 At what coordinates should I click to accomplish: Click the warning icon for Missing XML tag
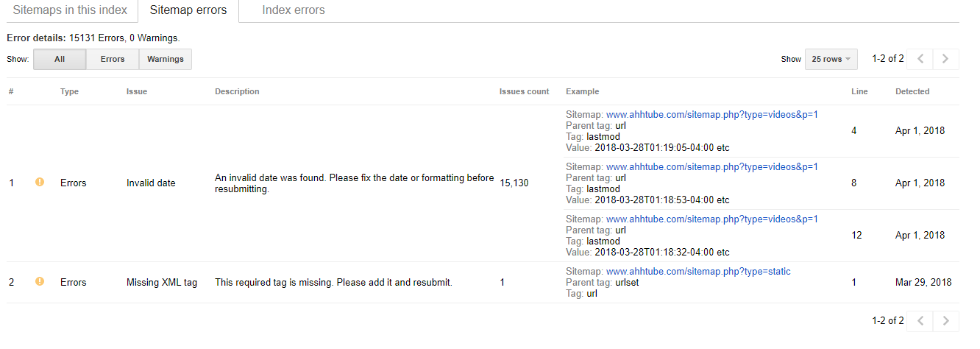coord(40,282)
